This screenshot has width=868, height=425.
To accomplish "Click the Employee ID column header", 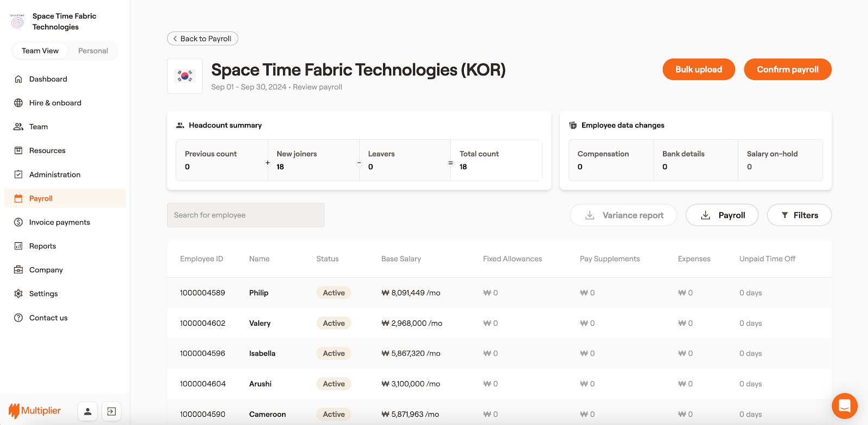I will click(202, 259).
